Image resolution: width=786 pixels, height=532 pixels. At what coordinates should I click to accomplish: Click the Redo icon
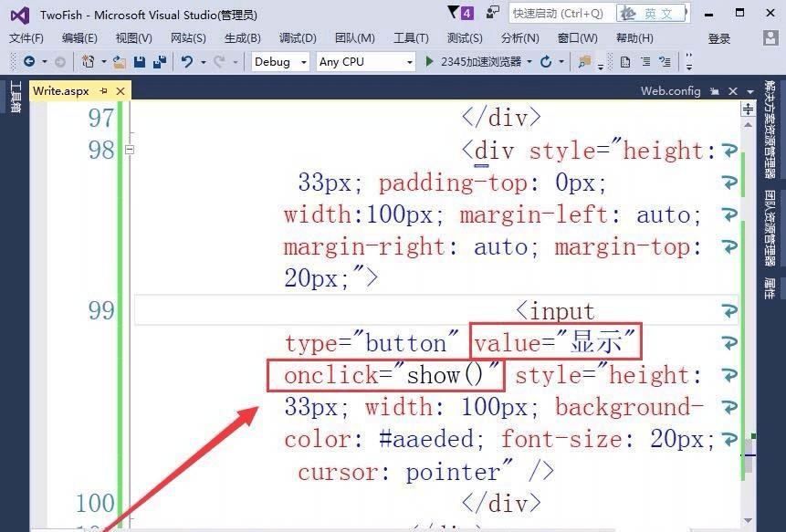click(x=219, y=62)
